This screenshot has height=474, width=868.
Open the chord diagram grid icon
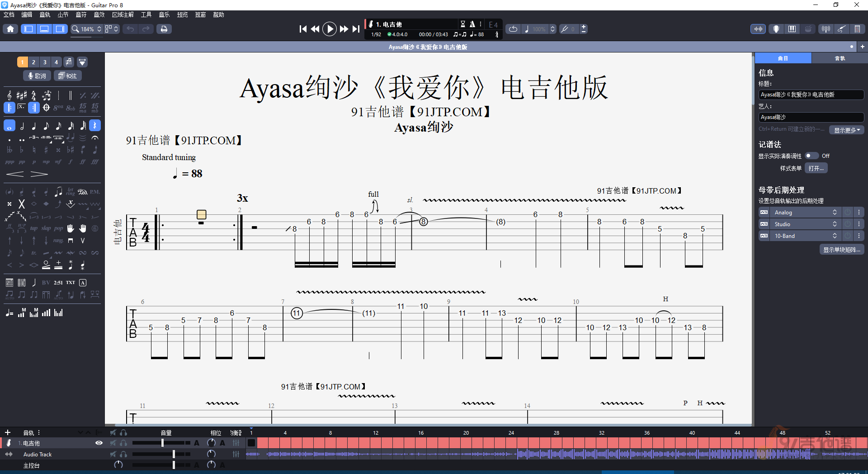point(9,283)
